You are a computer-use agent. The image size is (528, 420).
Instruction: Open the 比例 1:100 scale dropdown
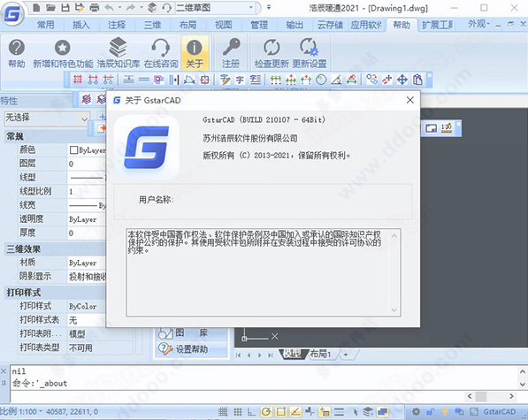click(x=21, y=411)
